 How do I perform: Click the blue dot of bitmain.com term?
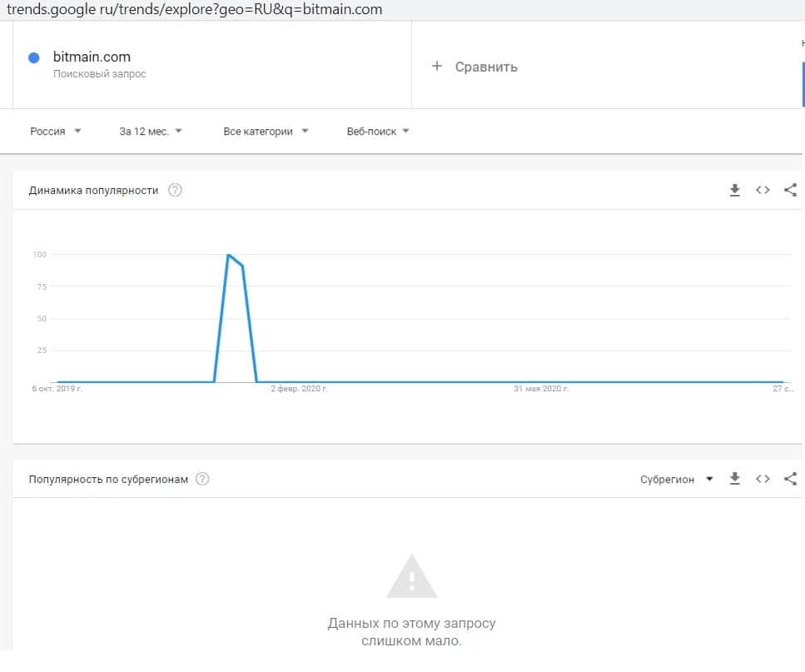pyautogui.click(x=34, y=57)
